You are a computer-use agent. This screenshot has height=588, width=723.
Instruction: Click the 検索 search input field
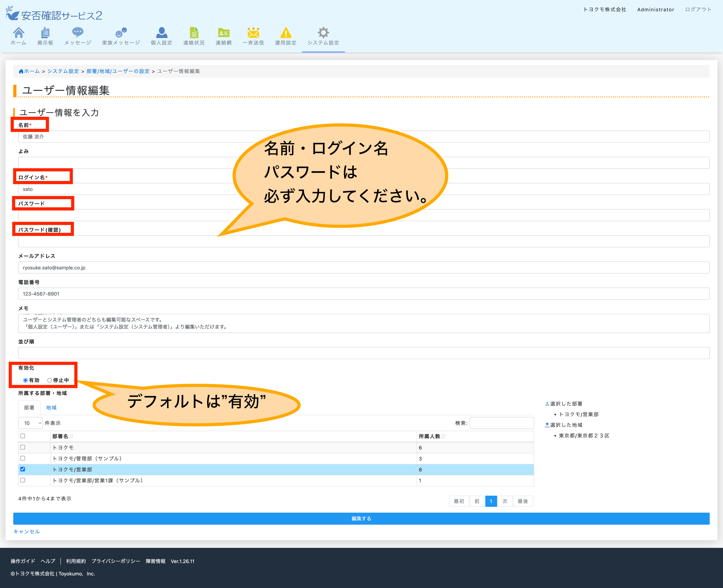(502, 423)
